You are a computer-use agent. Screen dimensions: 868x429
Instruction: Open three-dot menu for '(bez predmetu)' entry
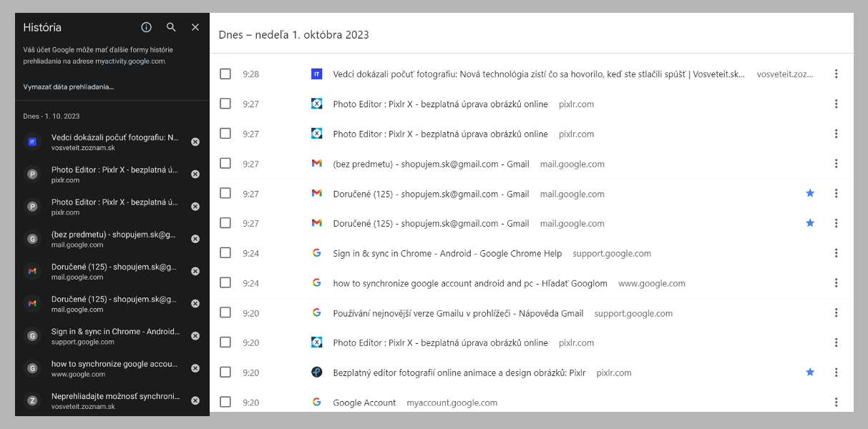pyautogui.click(x=836, y=164)
